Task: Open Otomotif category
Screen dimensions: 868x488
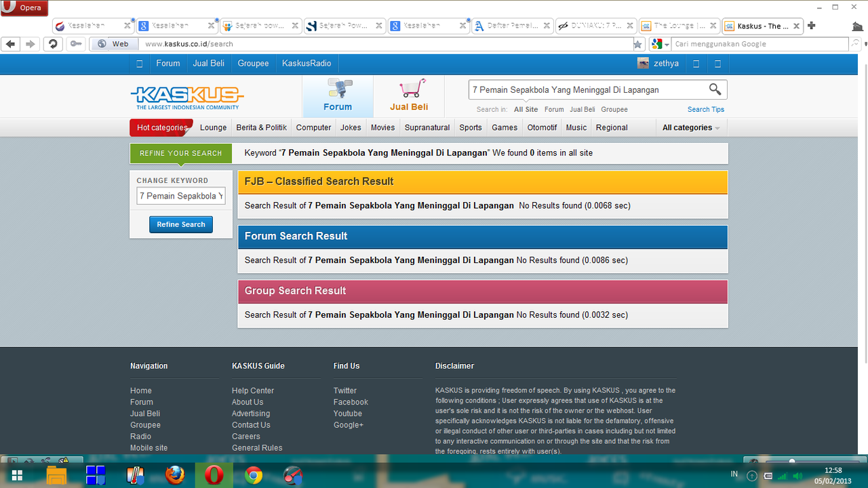Action: pos(542,127)
